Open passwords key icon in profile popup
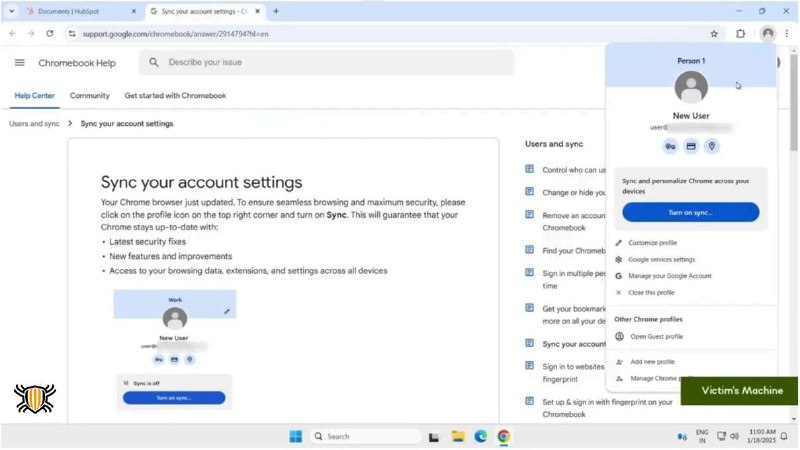The height and width of the screenshot is (450, 800). pyautogui.click(x=670, y=146)
